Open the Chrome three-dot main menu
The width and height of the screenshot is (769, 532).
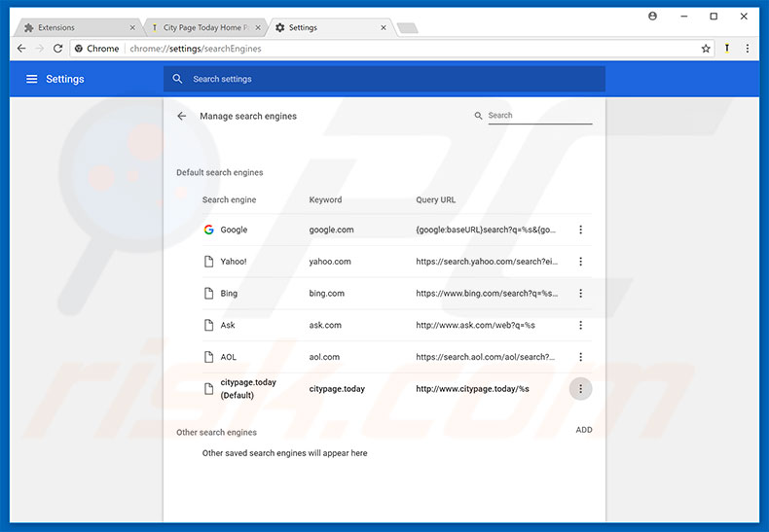point(747,49)
